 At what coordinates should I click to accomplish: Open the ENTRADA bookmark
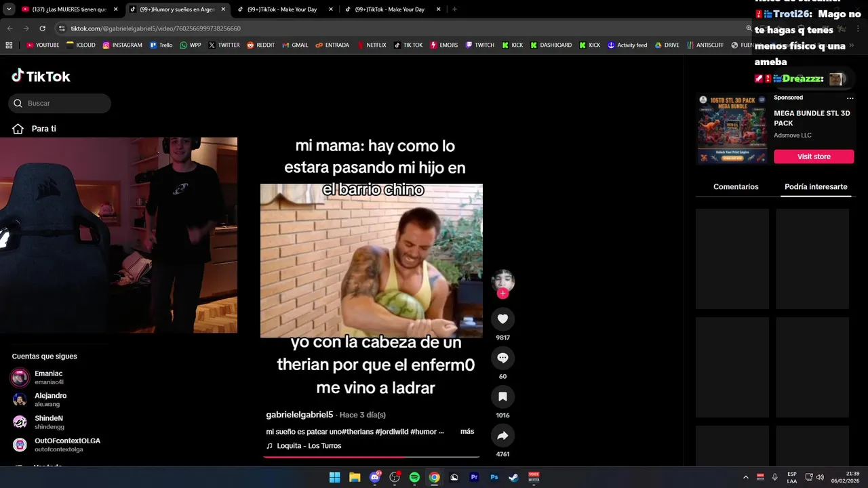click(332, 45)
